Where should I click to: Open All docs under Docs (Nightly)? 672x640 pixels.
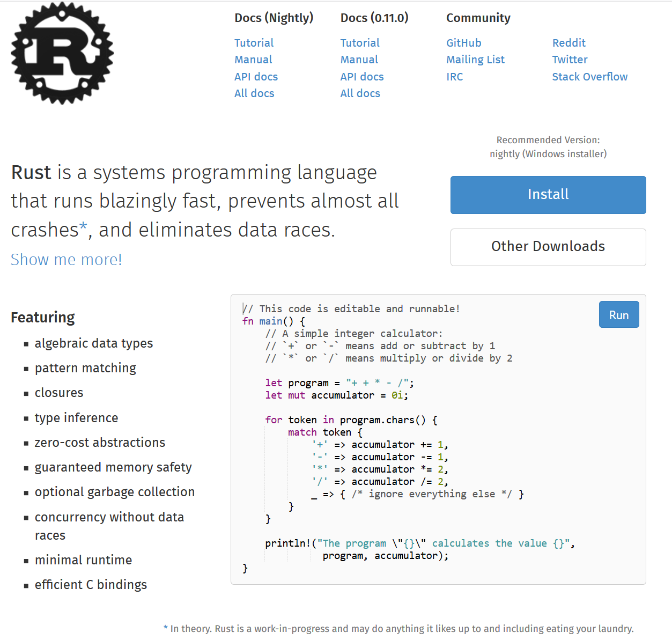(254, 93)
